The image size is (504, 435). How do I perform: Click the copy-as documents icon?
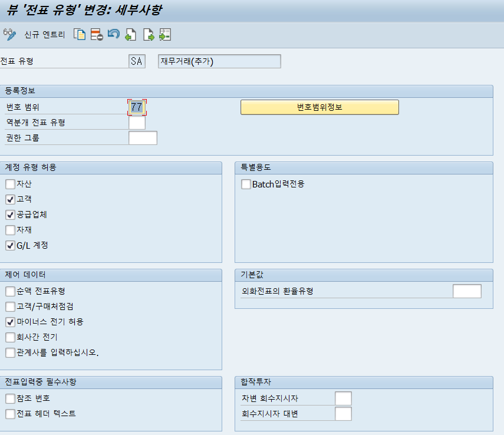click(80, 34)
